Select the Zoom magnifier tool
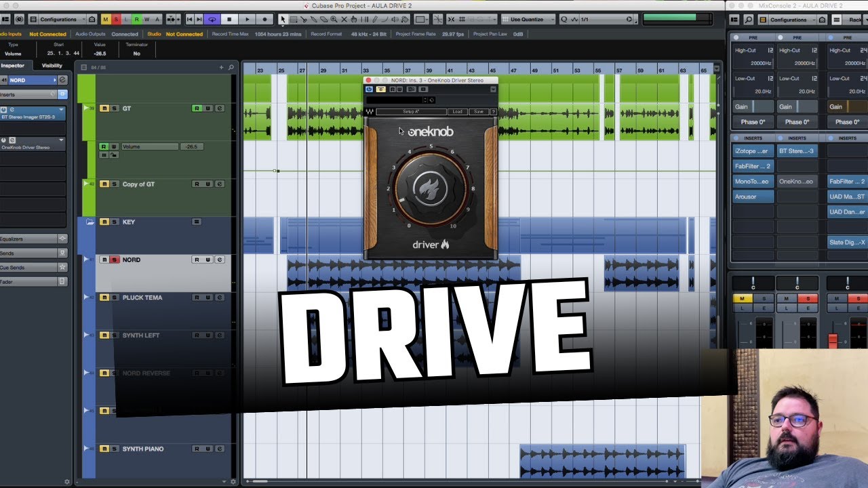This screenshot has height=488, width=868. point(334,19)
